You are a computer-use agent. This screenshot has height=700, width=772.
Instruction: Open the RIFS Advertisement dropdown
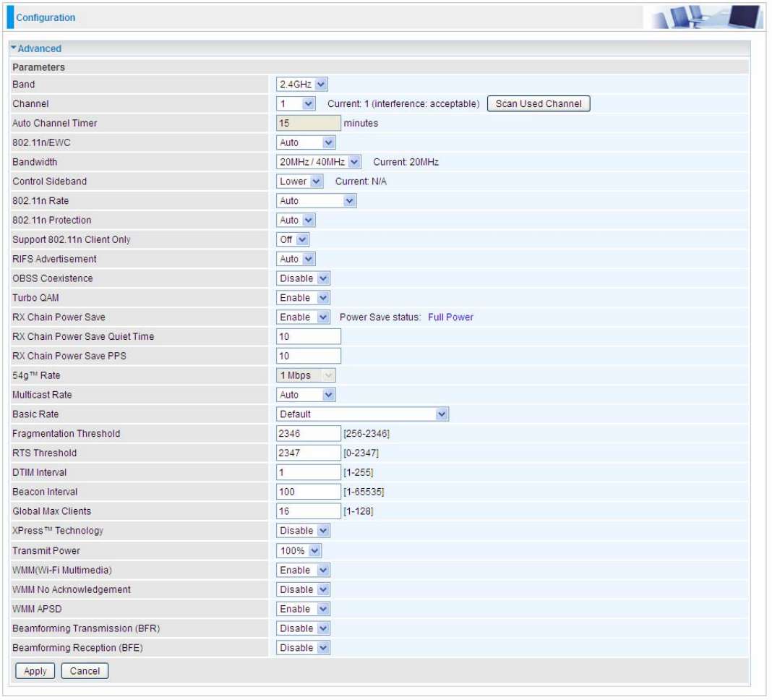pos(296,259)
